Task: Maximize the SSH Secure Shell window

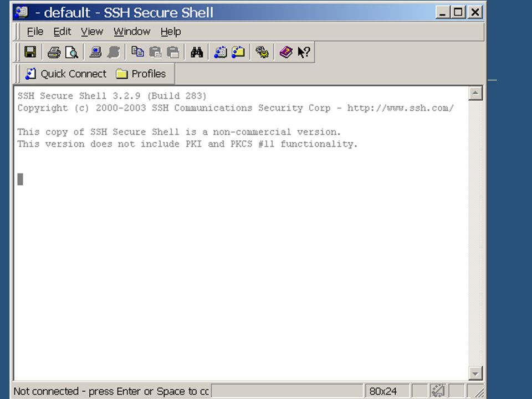Action: pos(458,13)
